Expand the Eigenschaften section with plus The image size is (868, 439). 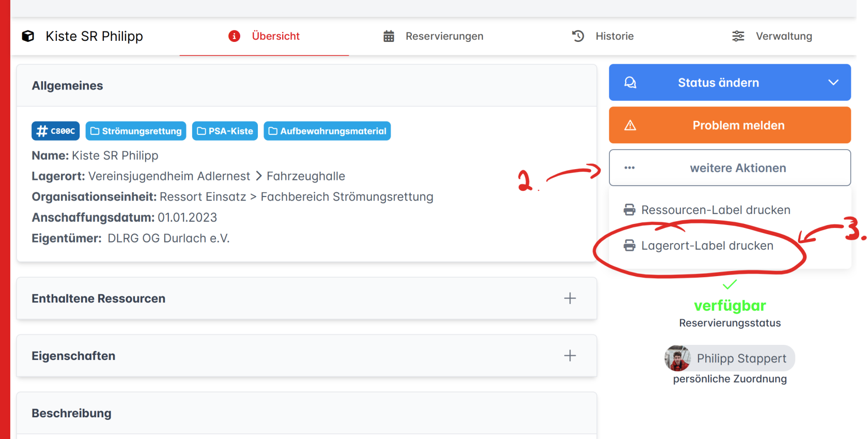[x=569, y=356]
